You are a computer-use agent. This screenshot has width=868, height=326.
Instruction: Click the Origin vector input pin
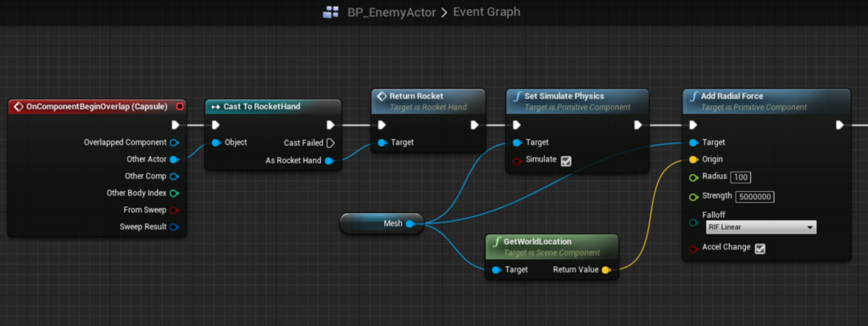click(x=693, y=160)
